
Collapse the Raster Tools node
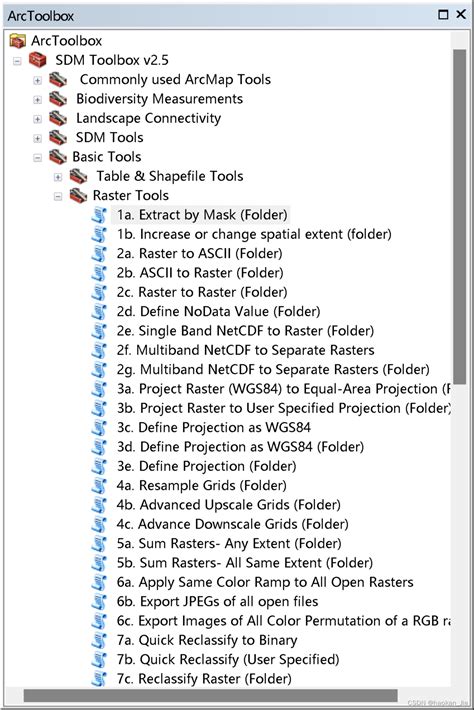[58, 197]
